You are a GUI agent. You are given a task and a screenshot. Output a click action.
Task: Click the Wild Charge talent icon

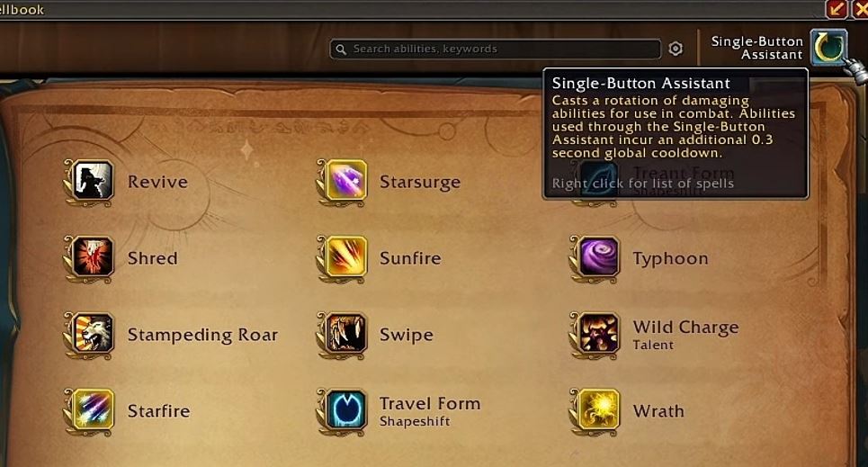click(x=599, y=334)
